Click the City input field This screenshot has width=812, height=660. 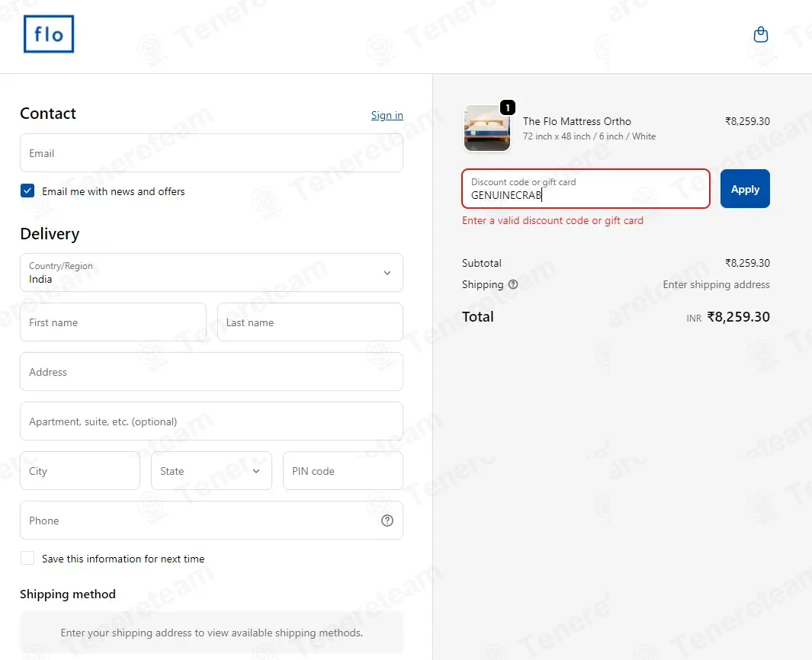click(80, 471)
